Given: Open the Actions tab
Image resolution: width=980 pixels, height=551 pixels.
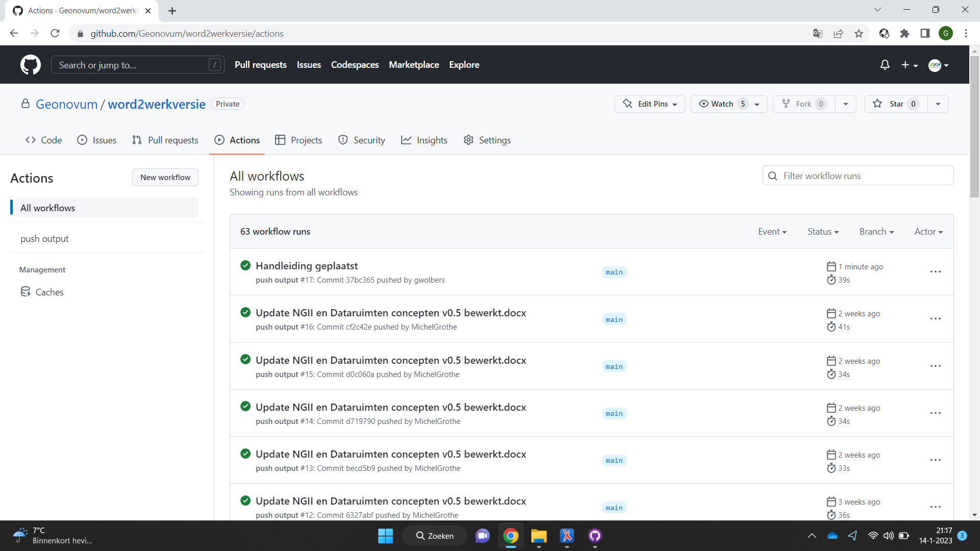Looking at the screenshot, I should pos(244,140).
